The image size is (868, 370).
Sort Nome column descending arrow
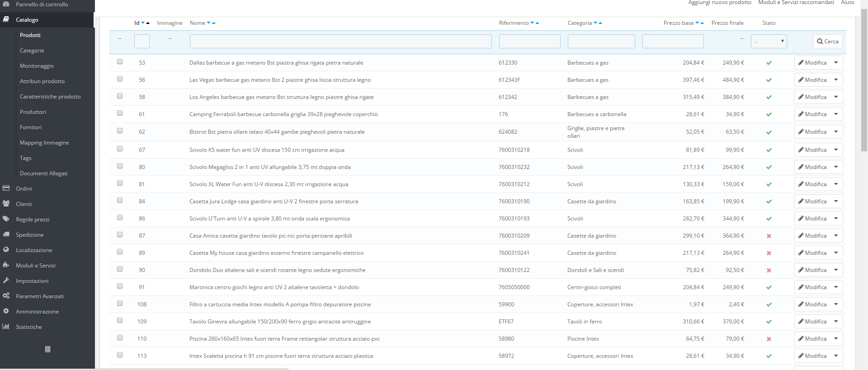point(209,23)
